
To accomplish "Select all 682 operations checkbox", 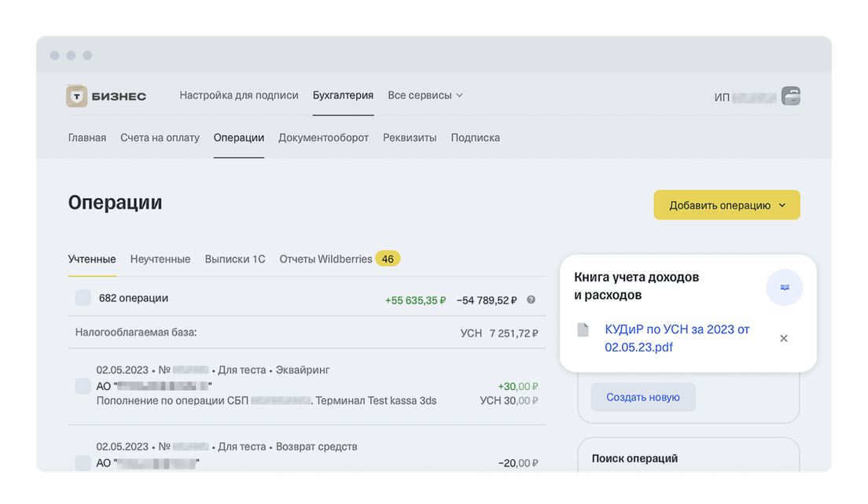I will coord(83,298).
